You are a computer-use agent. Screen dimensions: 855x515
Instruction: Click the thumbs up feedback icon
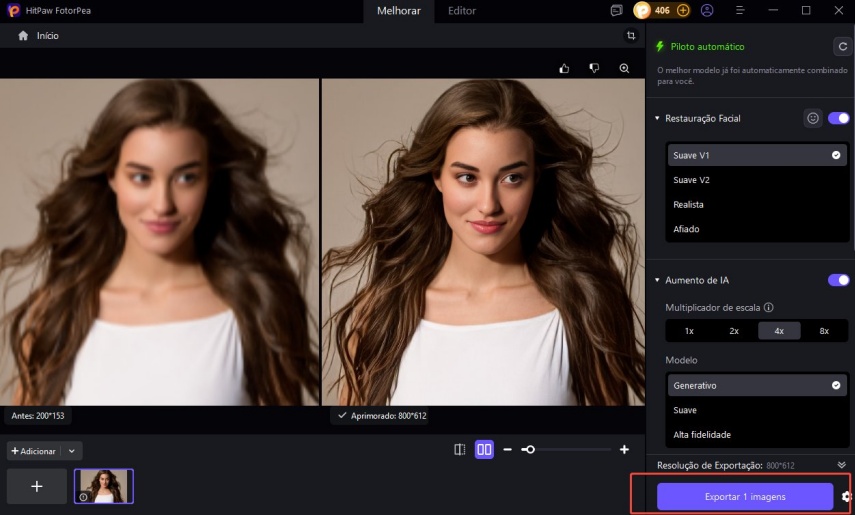tap(565, 68)
